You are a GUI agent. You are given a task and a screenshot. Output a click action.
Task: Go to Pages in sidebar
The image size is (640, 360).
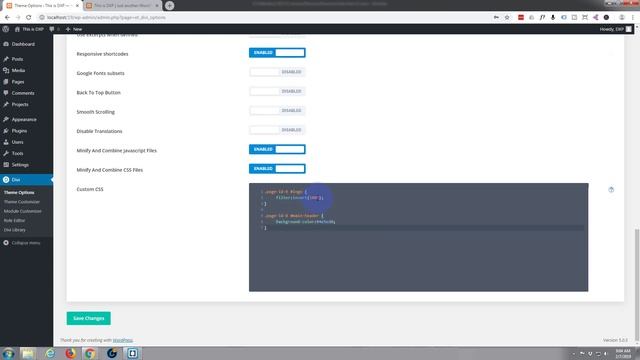18,82
